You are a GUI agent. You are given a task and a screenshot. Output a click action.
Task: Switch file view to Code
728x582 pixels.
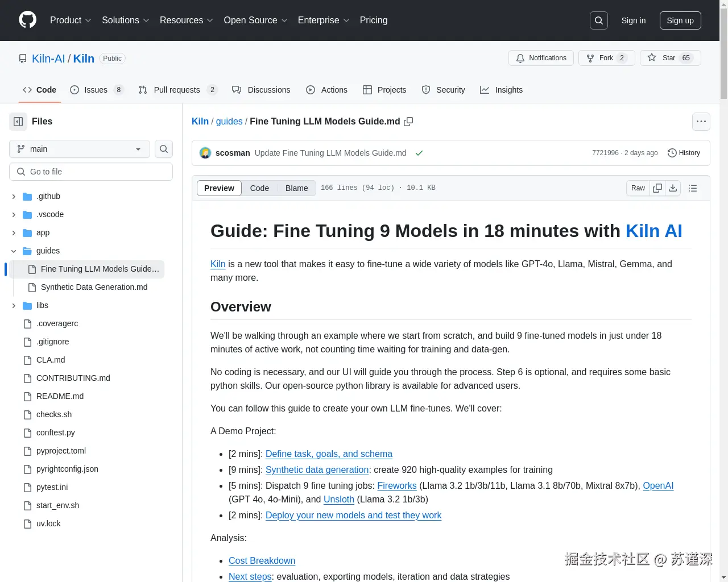click(x=259, y=188)
